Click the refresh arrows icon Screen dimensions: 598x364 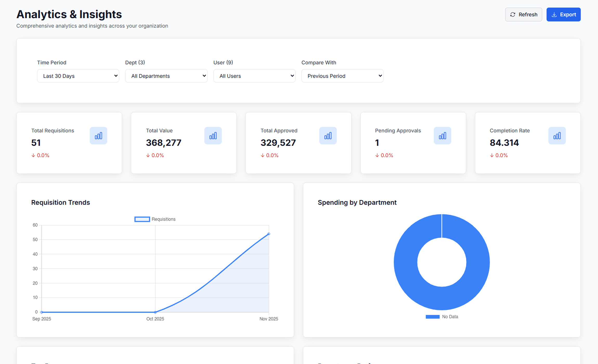pyautogui.click(x=513, y=15)
